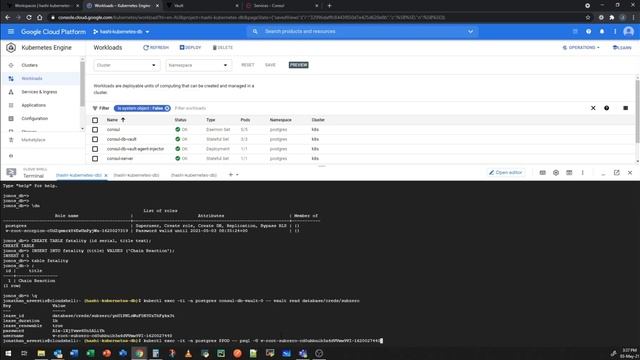Viewport: 640px width, 360px height.
Task: Check the consul-db-vault-agent-injector row
Action: pyautogui.click(x=95, y=149)
